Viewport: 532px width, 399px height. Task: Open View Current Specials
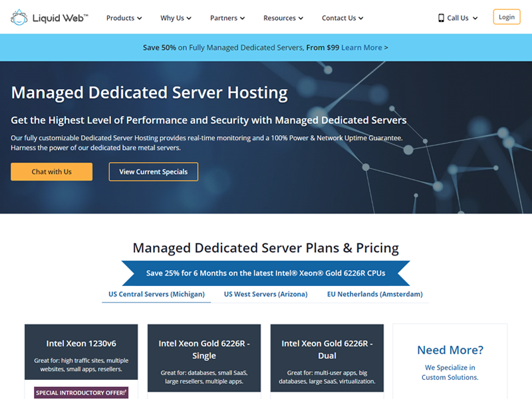pyautogui.click(x=154, y=172)
